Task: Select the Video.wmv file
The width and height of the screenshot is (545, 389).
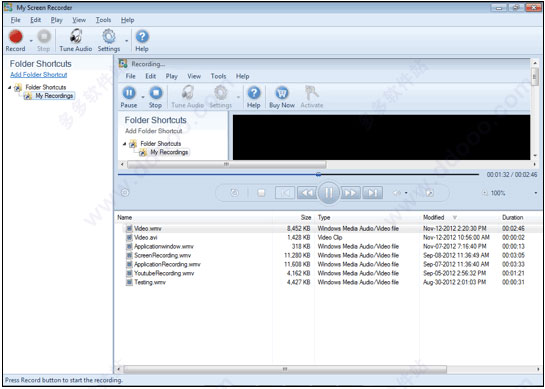Action: coord(148,229)
